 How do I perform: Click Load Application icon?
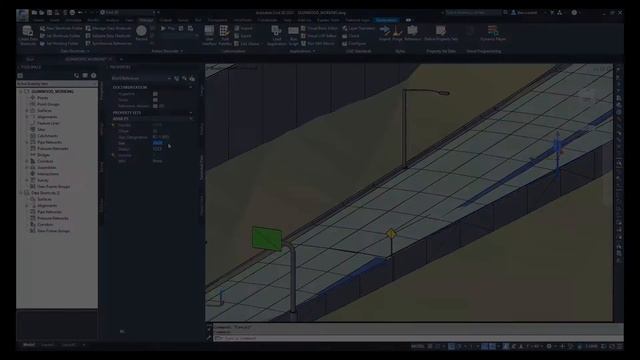pos(276,30)
